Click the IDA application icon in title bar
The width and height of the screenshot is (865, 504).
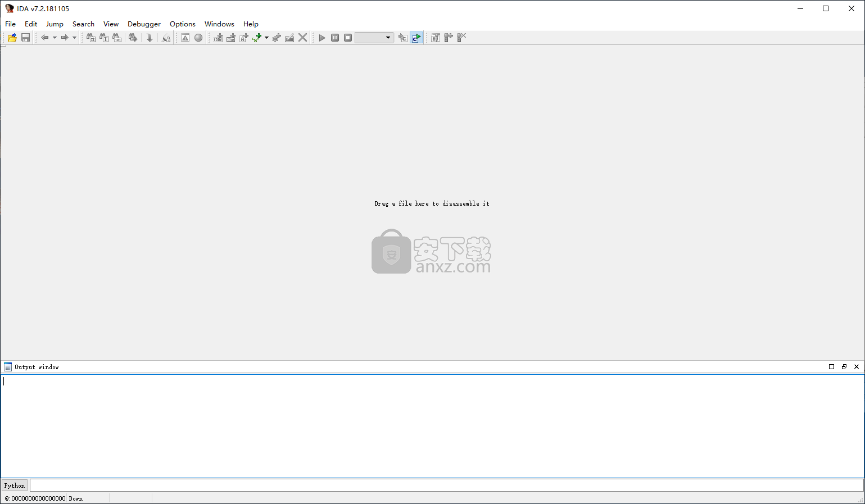[x=10, y=8]
